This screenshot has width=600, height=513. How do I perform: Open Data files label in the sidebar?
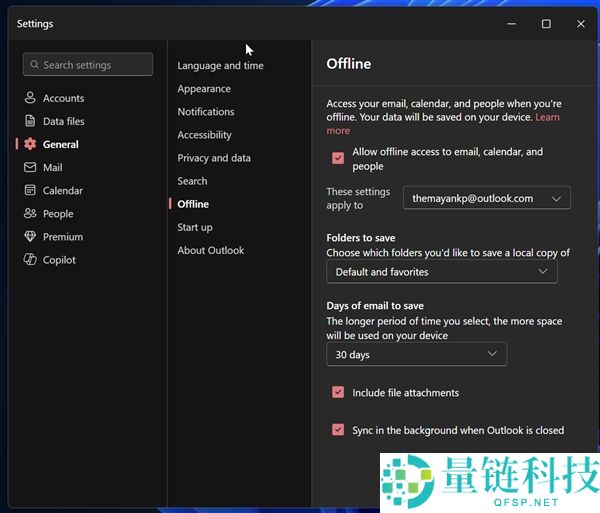[x=64, y=121]
